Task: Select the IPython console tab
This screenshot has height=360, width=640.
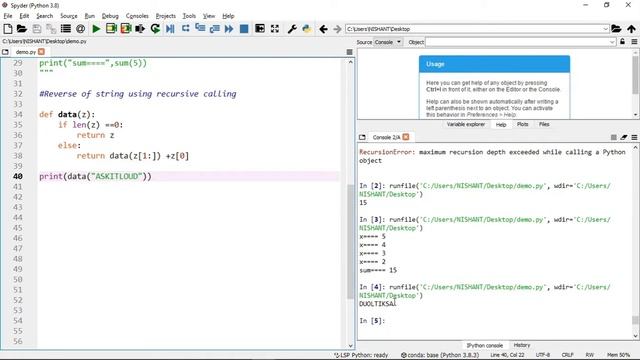Action: point(484,345)
